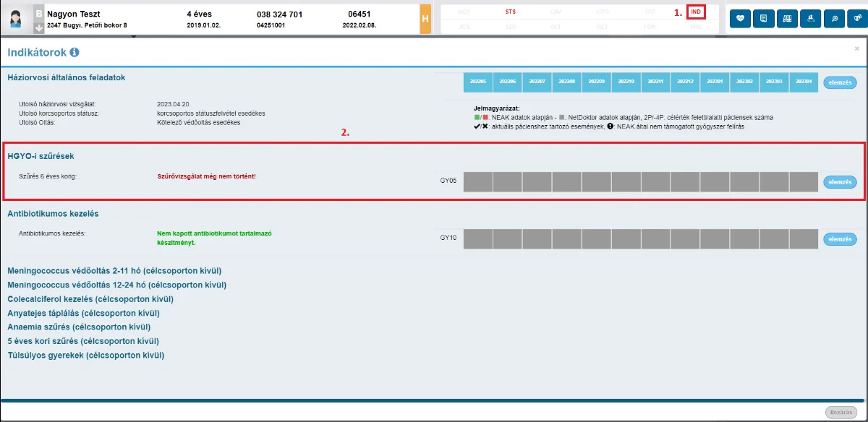Viewport: 868px width, 422px height.
Task: Click the orange H badge
Action: pyautogui.click(x=425, y=19)
